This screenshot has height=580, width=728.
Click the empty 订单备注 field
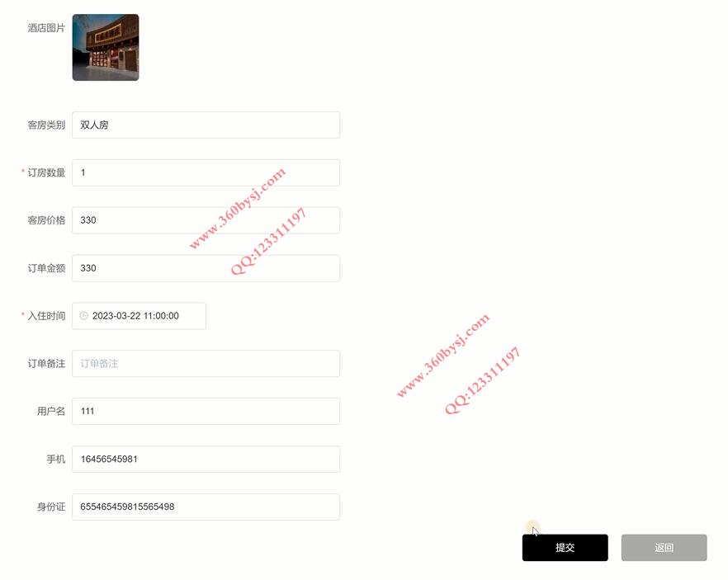tap(206, 363)
